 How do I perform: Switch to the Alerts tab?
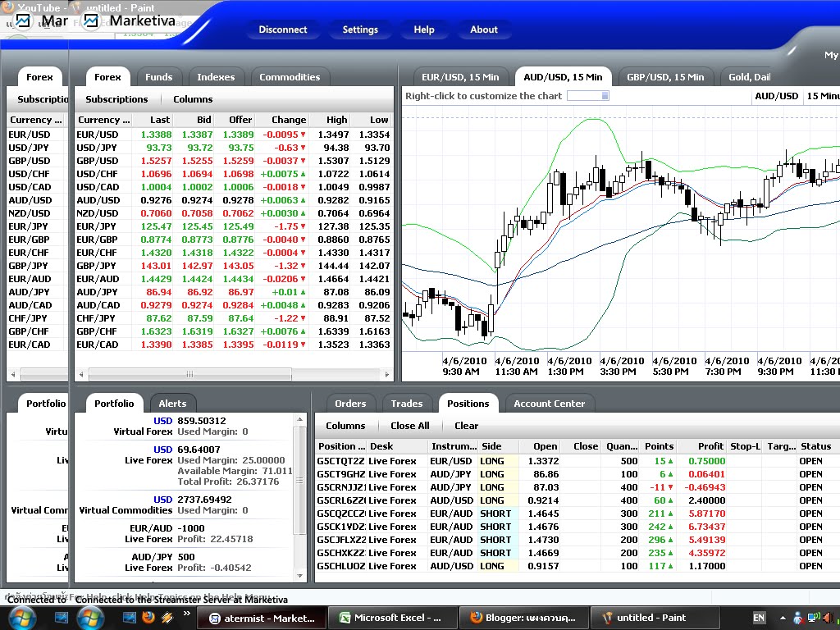[x=172, y=404]
